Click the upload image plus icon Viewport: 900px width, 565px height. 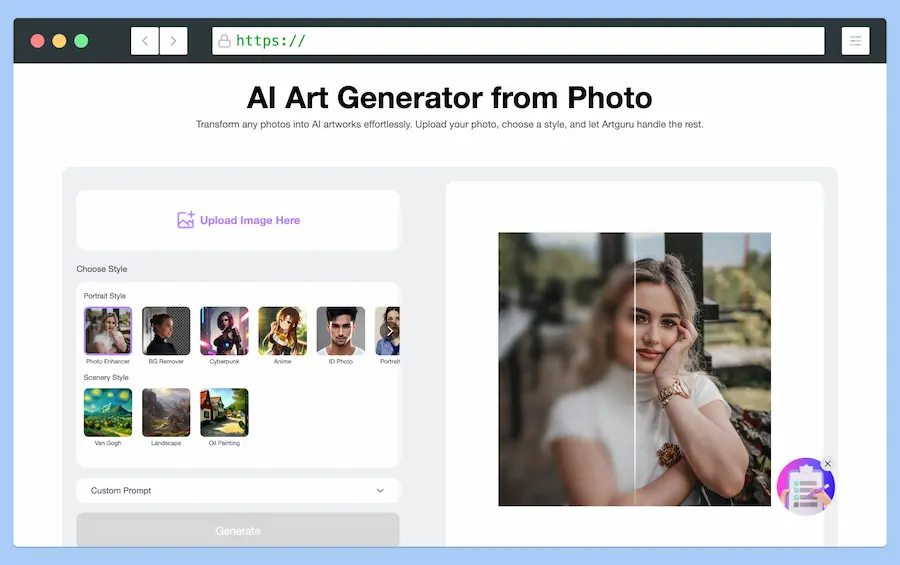click(185, 220)
